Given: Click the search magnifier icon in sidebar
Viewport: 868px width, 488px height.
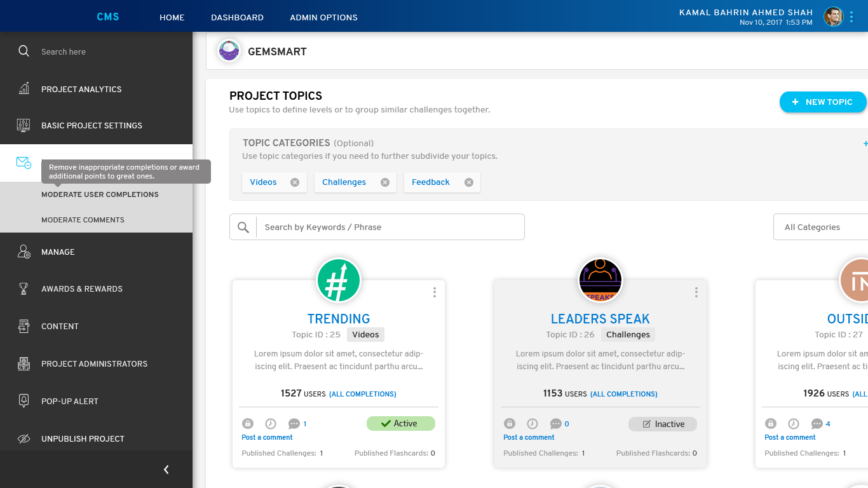Looking at the screenshot, I should pos(24,51).
